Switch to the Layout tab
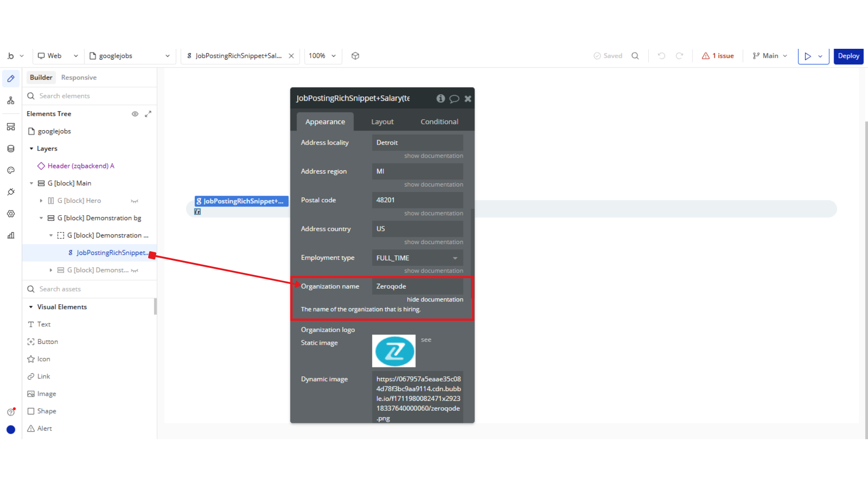Viewport: 868px width, 488px height. 382,122
